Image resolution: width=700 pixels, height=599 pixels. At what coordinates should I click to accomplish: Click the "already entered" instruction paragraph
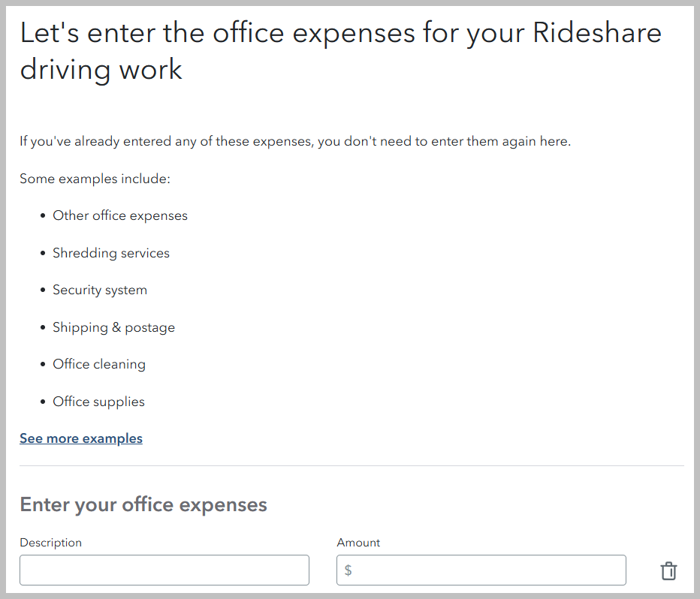(295, 142)
